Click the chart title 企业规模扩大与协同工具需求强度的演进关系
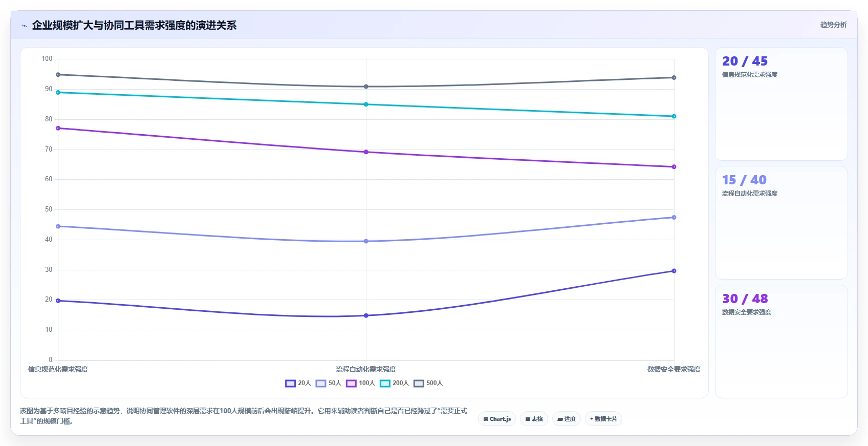868x446 pixels. 134,25
